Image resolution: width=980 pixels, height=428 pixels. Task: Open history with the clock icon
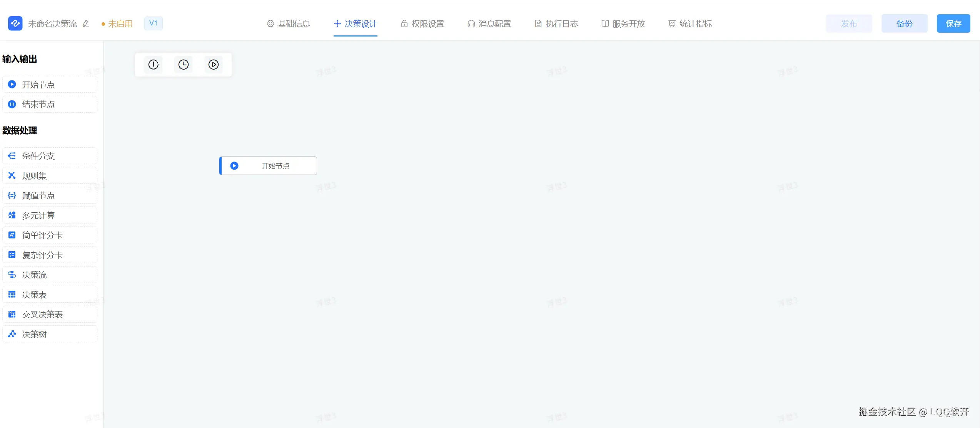click(184, 65)
